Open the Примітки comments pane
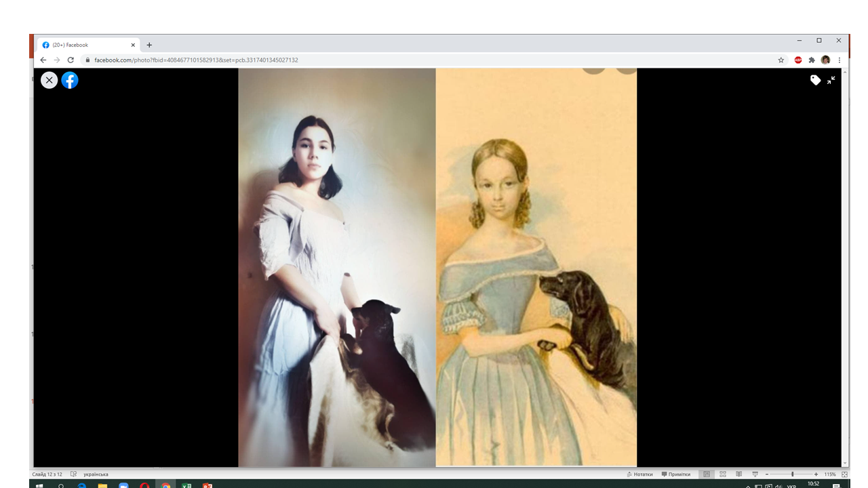The height and width of the screenshot is (488, 868). pyautogui.click(x=675, y=474)
